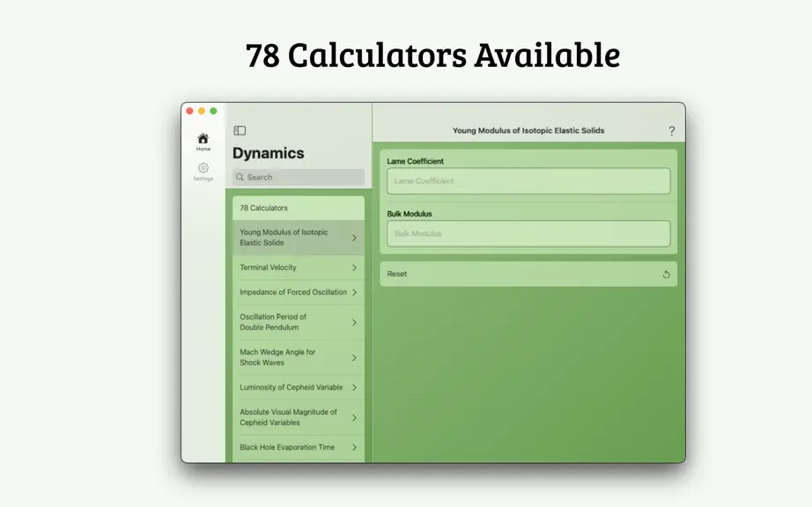
Task: Open Luminosity of Cepheid Variable calculator
Action: click(x=299, y=387)
